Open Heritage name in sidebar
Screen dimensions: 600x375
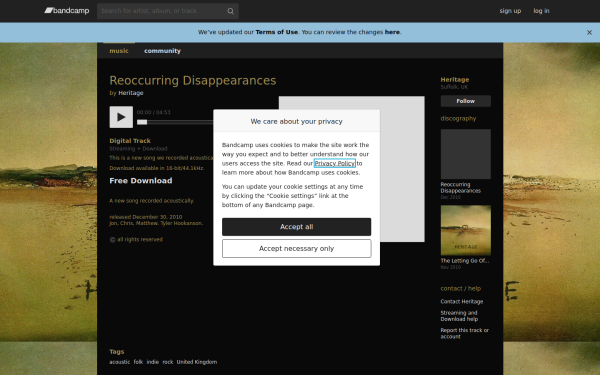455,80
